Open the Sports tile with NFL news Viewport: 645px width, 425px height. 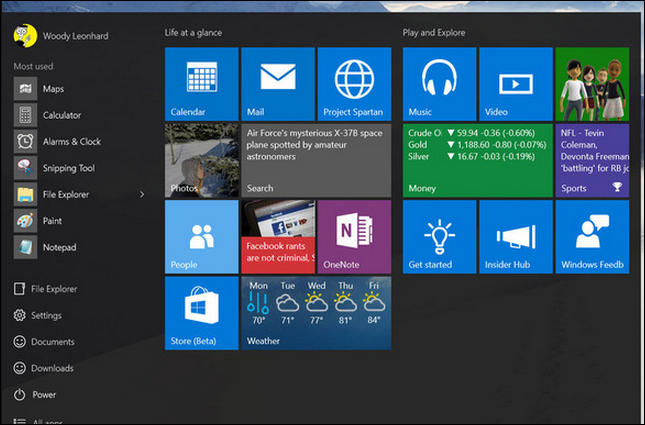pyautogui.click(x=592, y=160)
